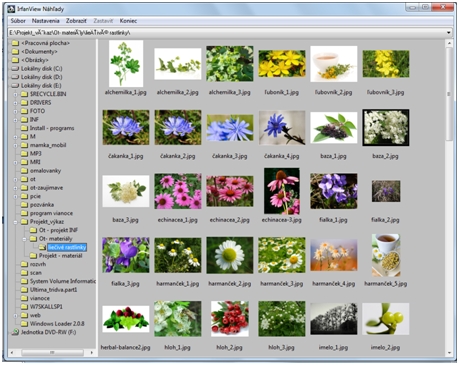Click the alchemilka_3.jpg filename
Screen dimensions: 459x365
[x=230, y=92]
